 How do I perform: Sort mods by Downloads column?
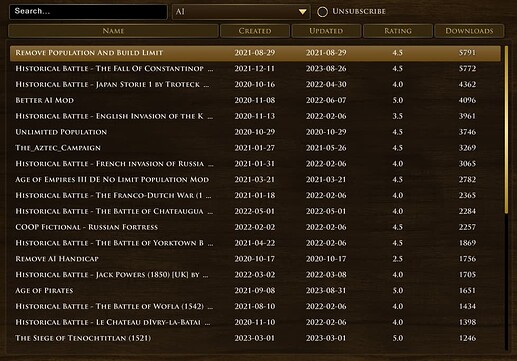click(469, 31)
